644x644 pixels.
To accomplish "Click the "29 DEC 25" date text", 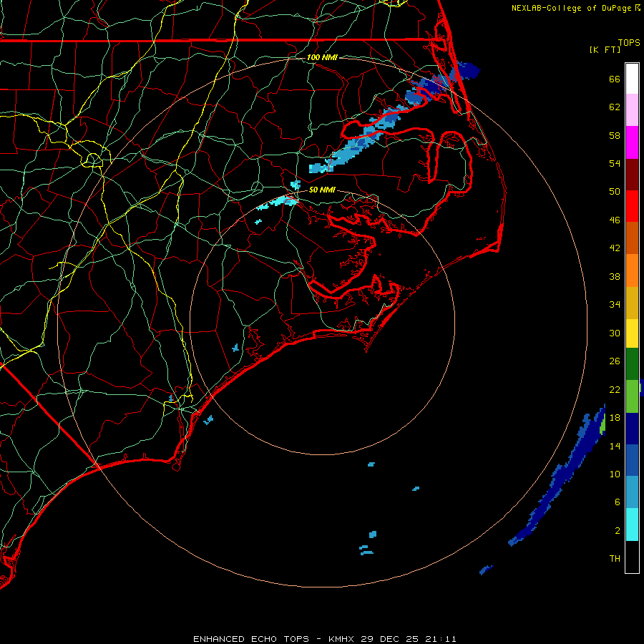I will point(390,639).
